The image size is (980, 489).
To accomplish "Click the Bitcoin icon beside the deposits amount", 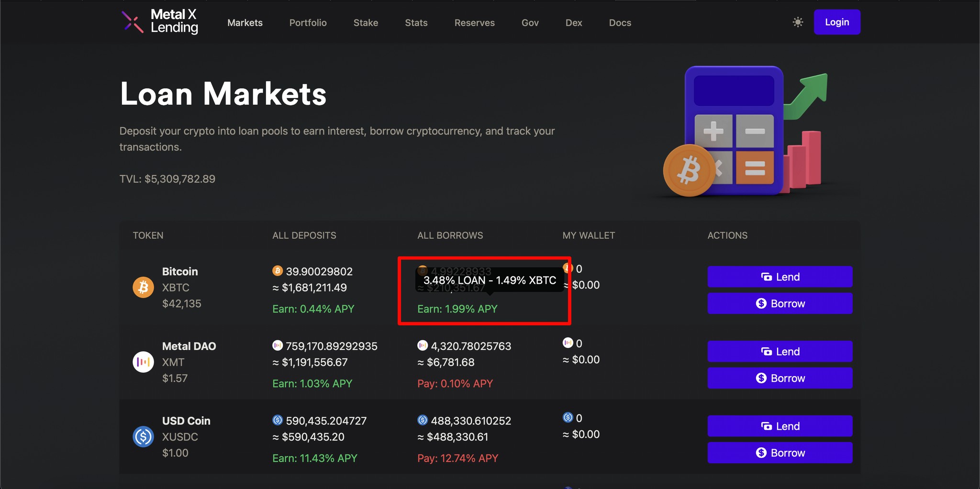I will coord(278,270).
